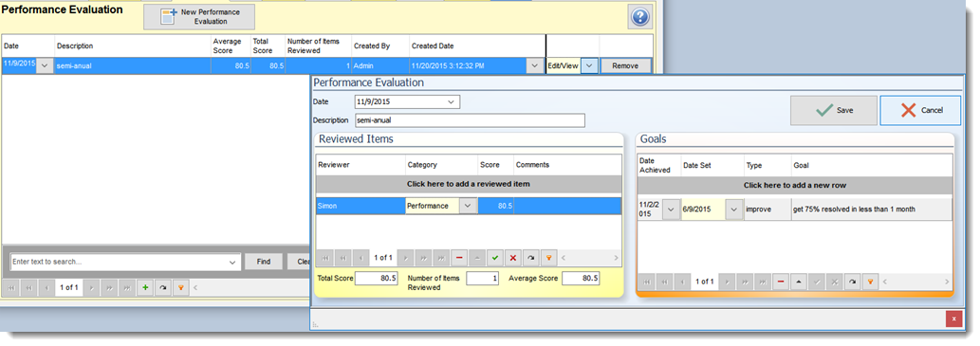Click the New Performance Evaluation button
This screenshot has height=346, width=980.
tap(199, 17)
